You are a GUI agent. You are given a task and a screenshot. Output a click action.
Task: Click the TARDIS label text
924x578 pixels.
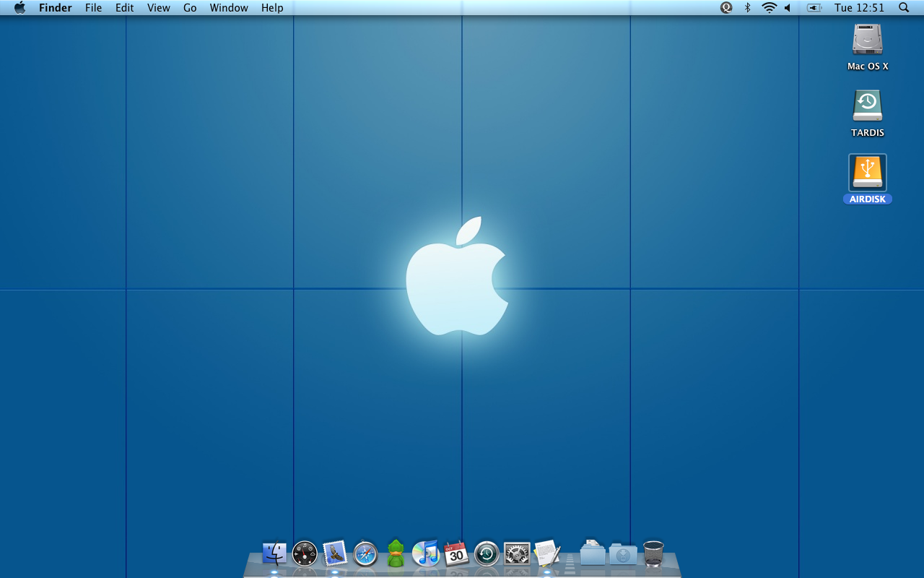click(x=868, y=133)
